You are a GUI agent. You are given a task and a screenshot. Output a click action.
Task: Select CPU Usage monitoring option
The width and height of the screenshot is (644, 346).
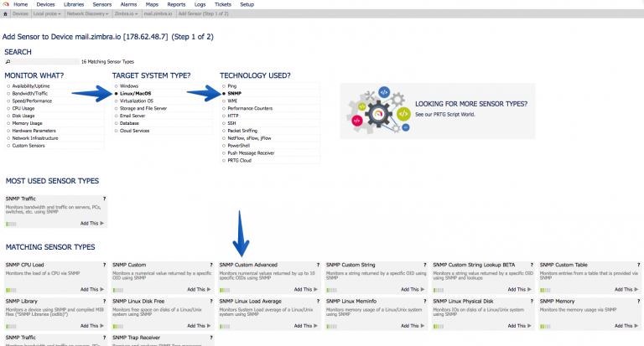coord(8,108)
